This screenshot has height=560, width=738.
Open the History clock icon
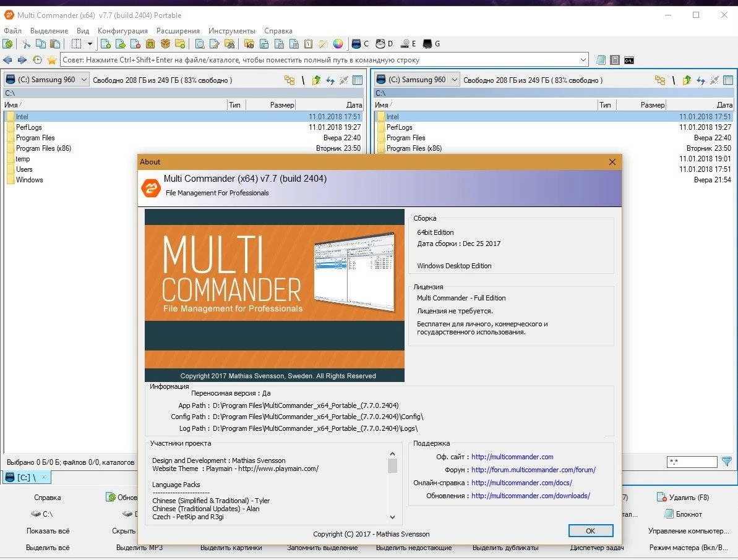37,60
